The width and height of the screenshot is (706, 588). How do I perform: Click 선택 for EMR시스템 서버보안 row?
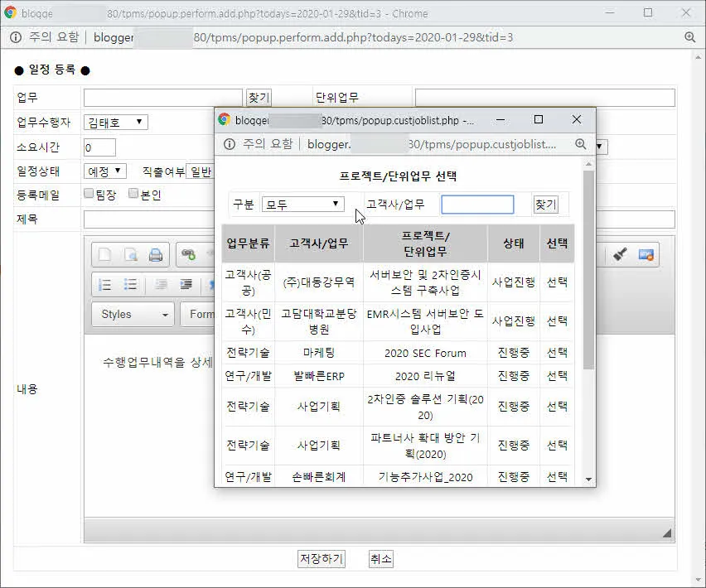(557, 321)
